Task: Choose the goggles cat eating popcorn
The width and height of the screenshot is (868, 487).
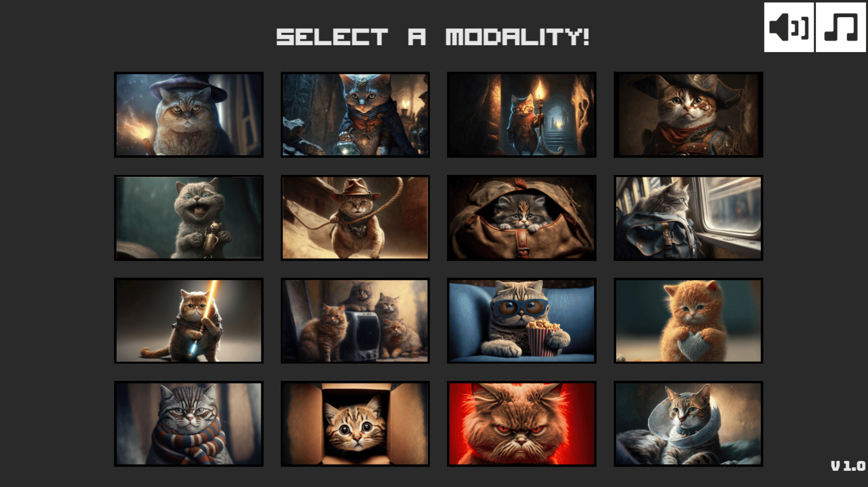Action: [x=522, y=321]
